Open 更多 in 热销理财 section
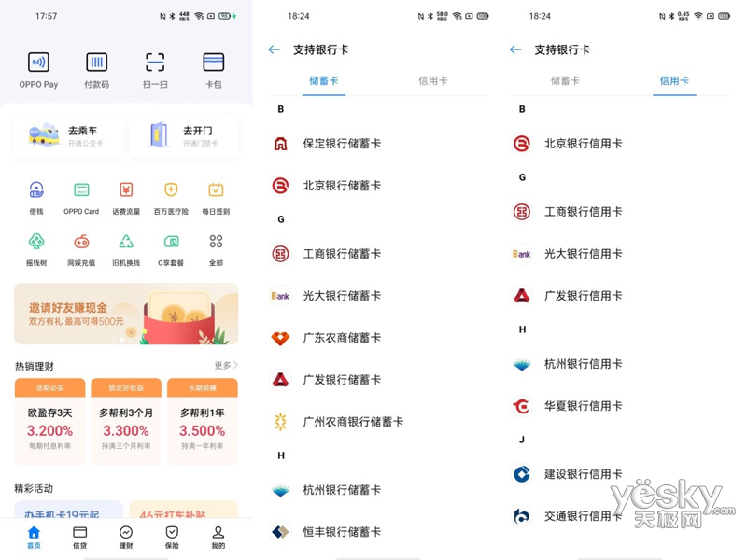Screen dimensions: 747x560 (226, 365)
